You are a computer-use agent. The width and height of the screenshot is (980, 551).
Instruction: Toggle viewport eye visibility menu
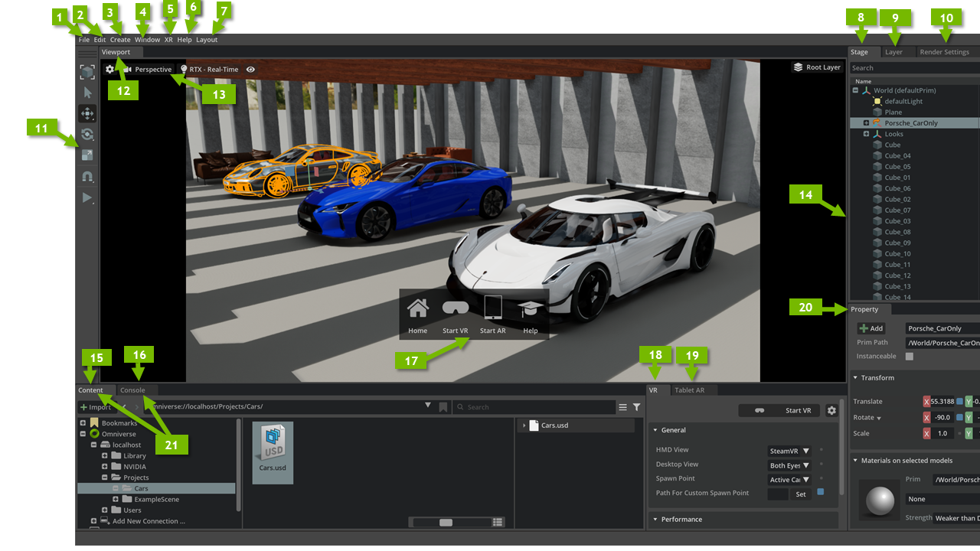(x=250, y=69)
